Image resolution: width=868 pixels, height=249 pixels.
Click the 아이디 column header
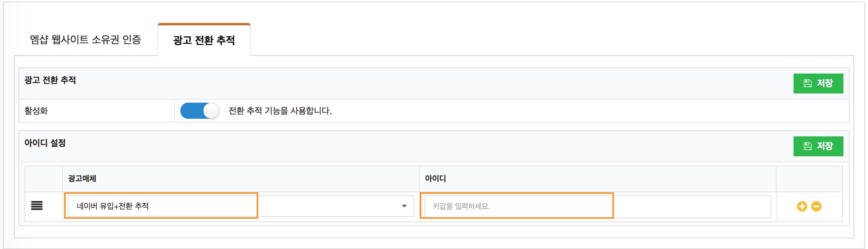435,179
